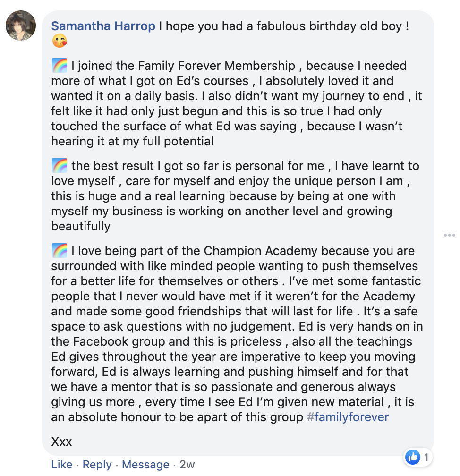Click the Samantha Harrop name link
This screenshot has height=476, width=460.
pyautogui.click(x=103, y=26)
